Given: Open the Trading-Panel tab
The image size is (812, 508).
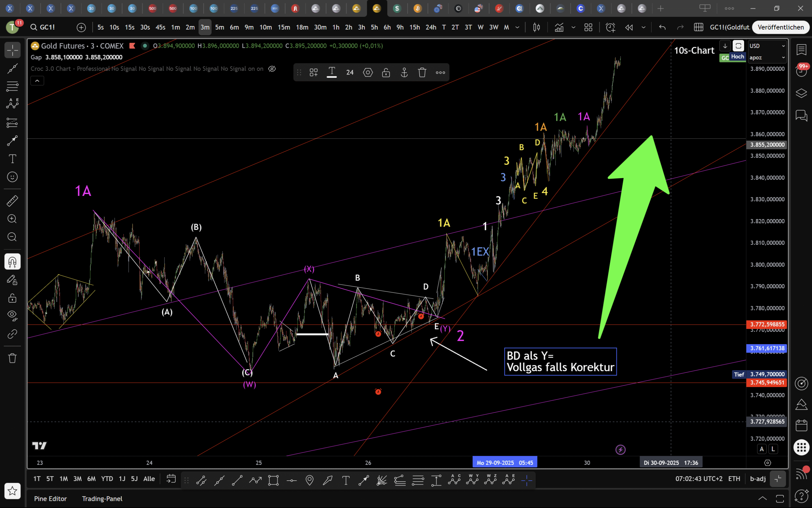Looking at the screenshot, I should pos(102,499).
